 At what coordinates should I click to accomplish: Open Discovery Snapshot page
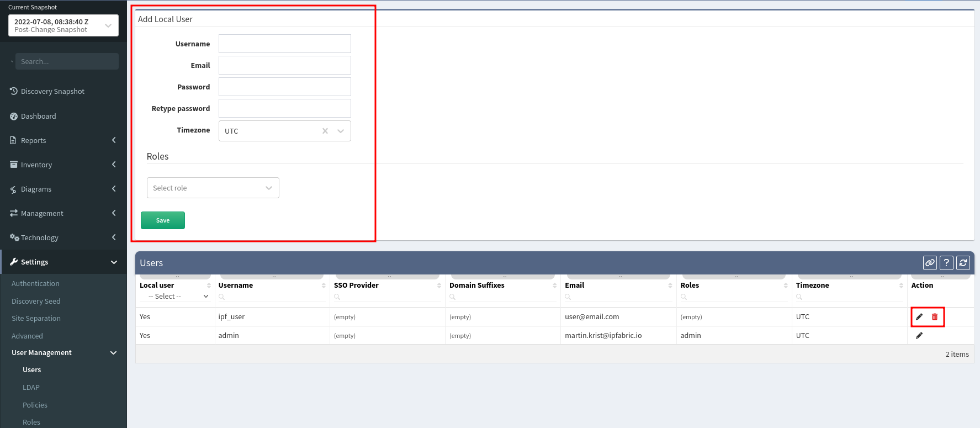(52, 91)
